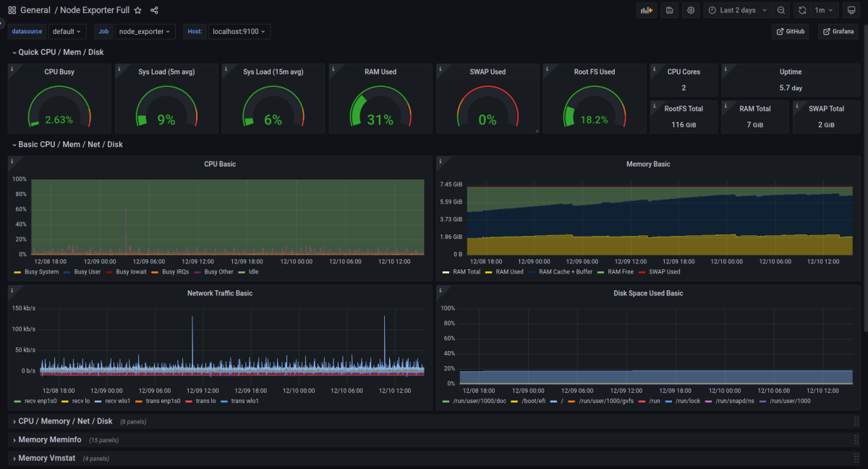Open the Memory Basic graph info icon
Screen dimensions: 868x469
(x=441, y=161)
